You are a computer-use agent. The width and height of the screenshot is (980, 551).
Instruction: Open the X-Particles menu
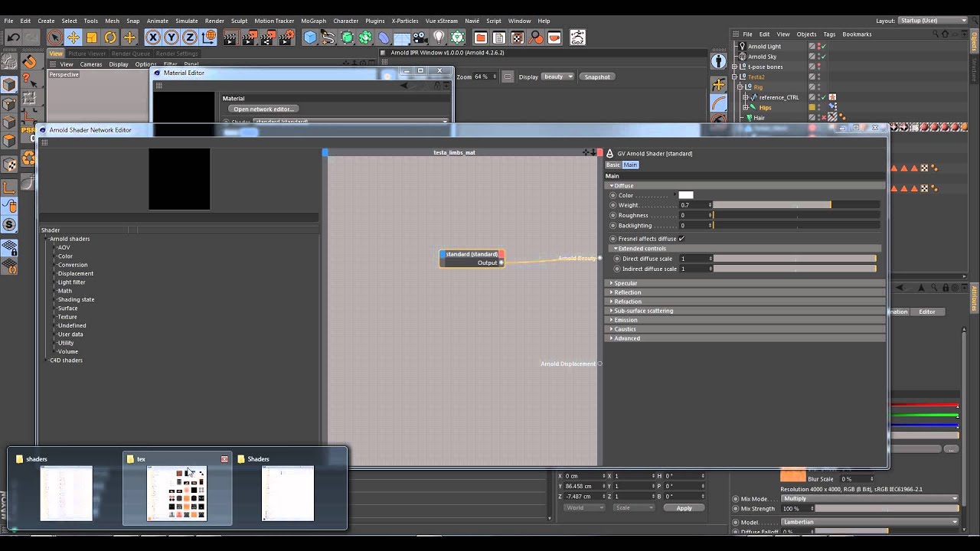[407, 21]
